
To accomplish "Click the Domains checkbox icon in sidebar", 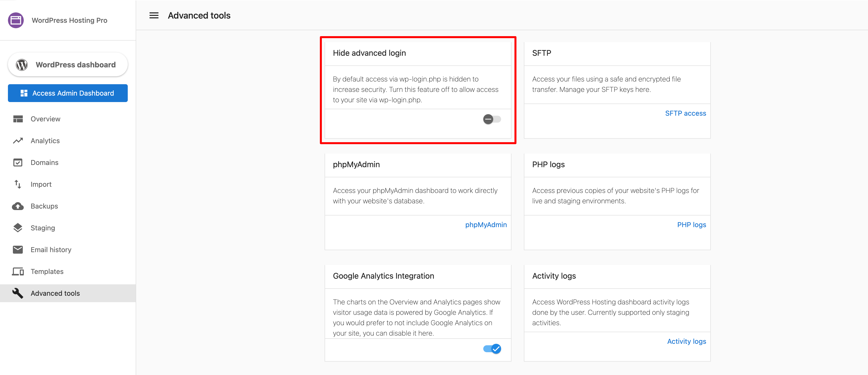I will pyautogui.click(x=18, y=162).
